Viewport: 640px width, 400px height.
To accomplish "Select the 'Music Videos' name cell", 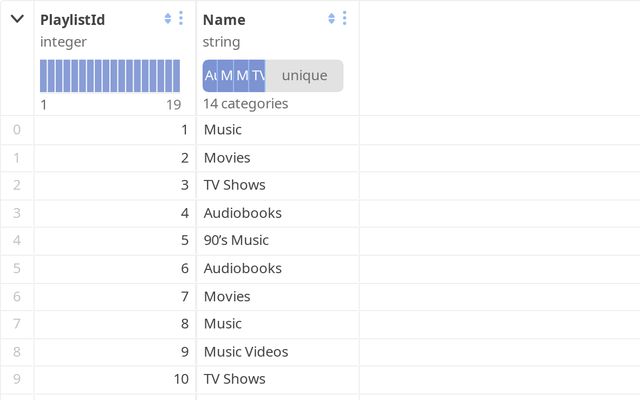I will pos(246,351).
